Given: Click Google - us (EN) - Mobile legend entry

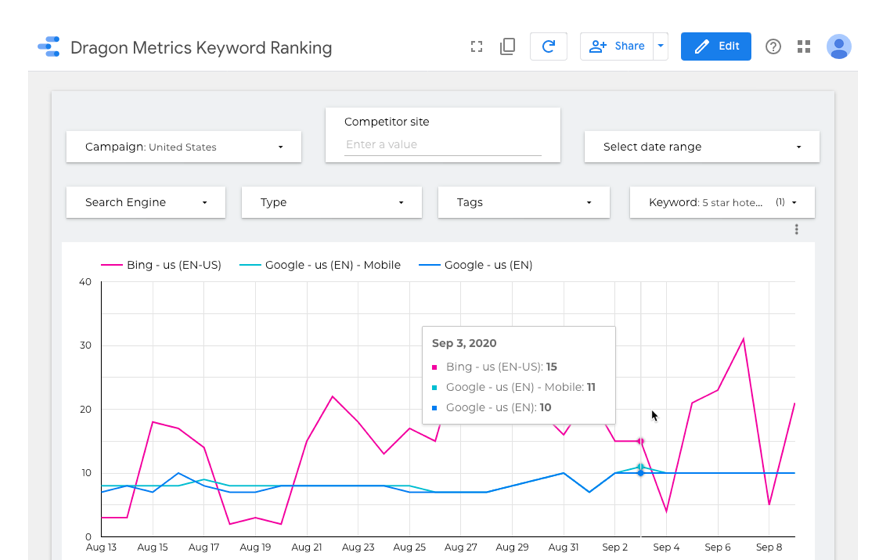Looking at the screenshot, I should [320, 265].
